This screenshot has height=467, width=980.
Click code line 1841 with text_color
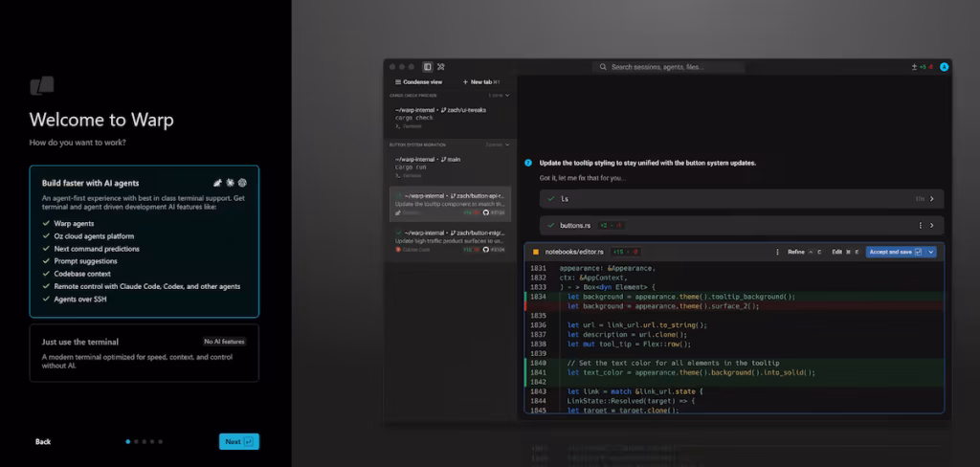[x=734, y=372]
